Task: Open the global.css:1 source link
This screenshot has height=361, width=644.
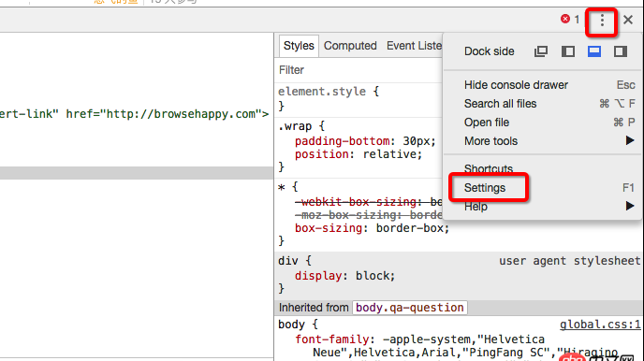Action: click(600, 325)
